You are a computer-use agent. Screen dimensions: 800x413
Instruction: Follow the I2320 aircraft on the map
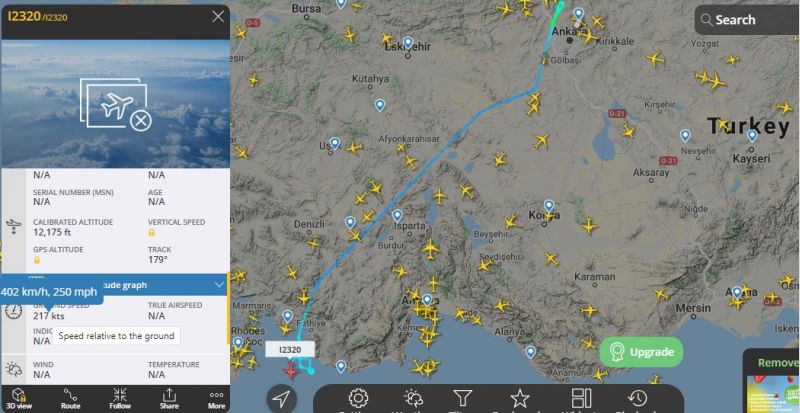click(120, 398)
